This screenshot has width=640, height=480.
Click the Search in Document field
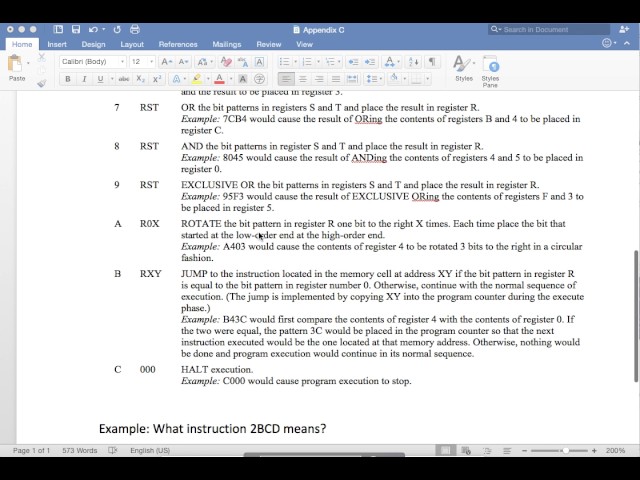click(549, 29)
